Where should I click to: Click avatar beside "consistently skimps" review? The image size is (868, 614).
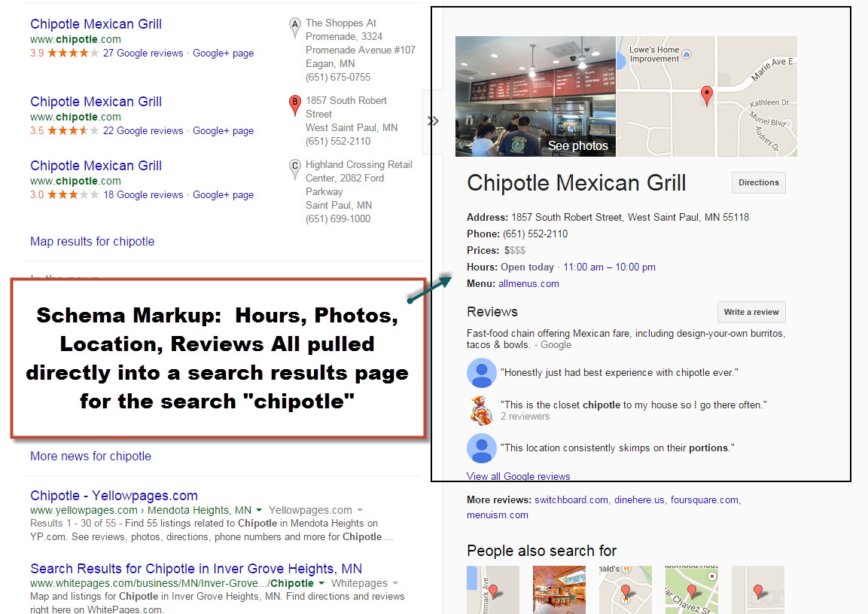point(482,448)
